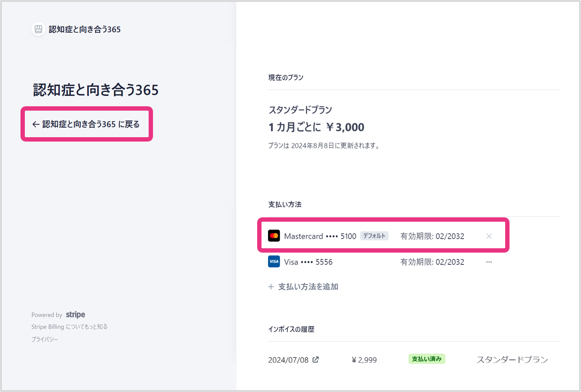Screen dimensions: 581x392
Task: Select the Visa •••• 5556 text
Action: point(308,262)
